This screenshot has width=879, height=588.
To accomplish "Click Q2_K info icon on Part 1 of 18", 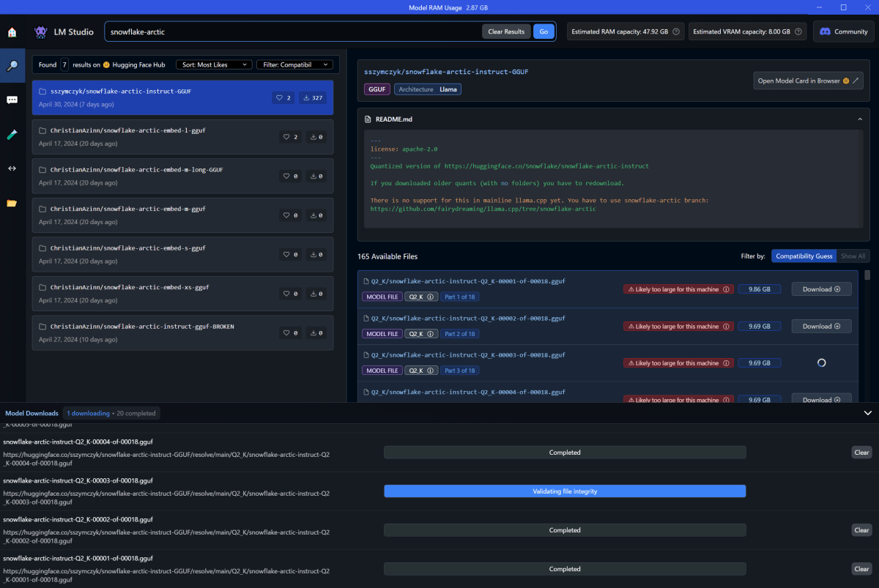I will click(x=431, y=297).
